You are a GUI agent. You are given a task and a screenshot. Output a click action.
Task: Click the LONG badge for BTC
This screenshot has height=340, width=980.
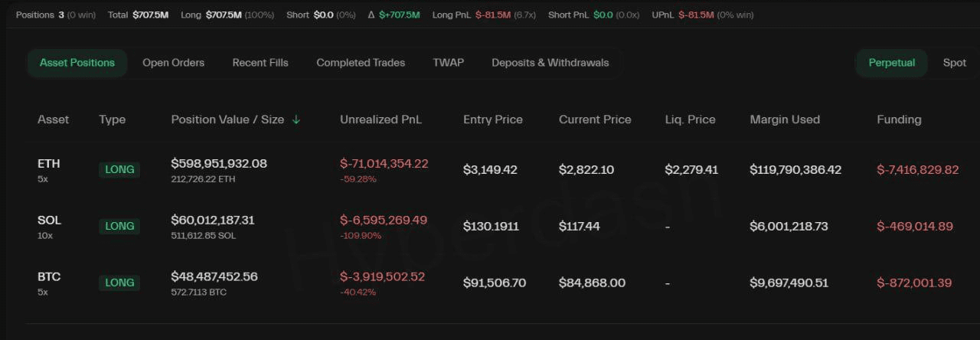click(x=119, y=283)
